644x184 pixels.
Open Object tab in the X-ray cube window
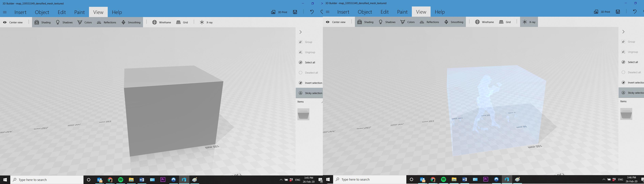pos(365,12)
